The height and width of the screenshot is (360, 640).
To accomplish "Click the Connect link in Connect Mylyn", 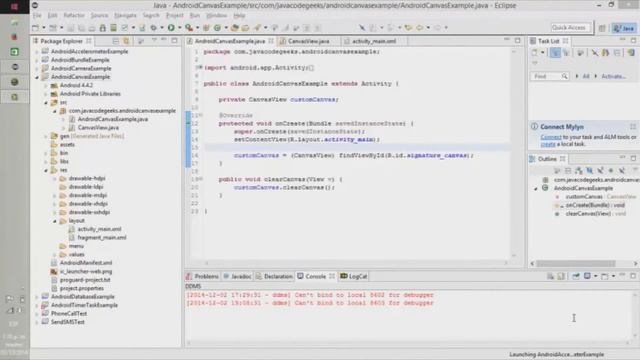I will [551, 137].
